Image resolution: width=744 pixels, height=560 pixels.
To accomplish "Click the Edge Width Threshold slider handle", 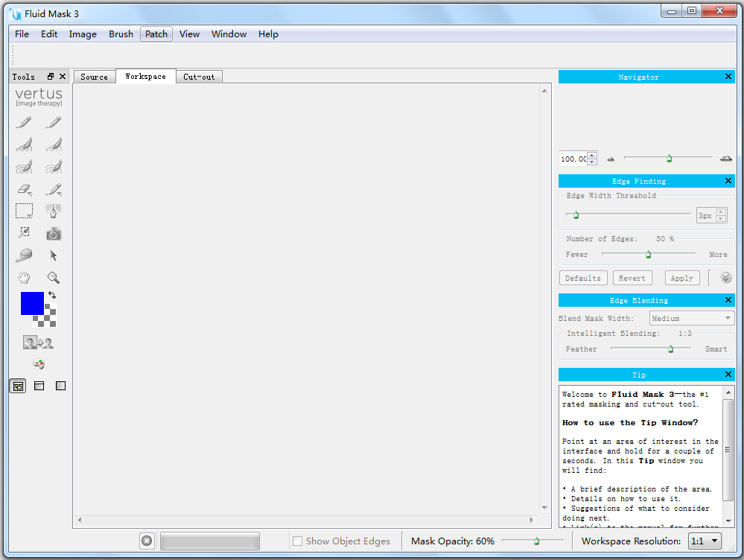I will pyautogui.click(x=576, y=215).
